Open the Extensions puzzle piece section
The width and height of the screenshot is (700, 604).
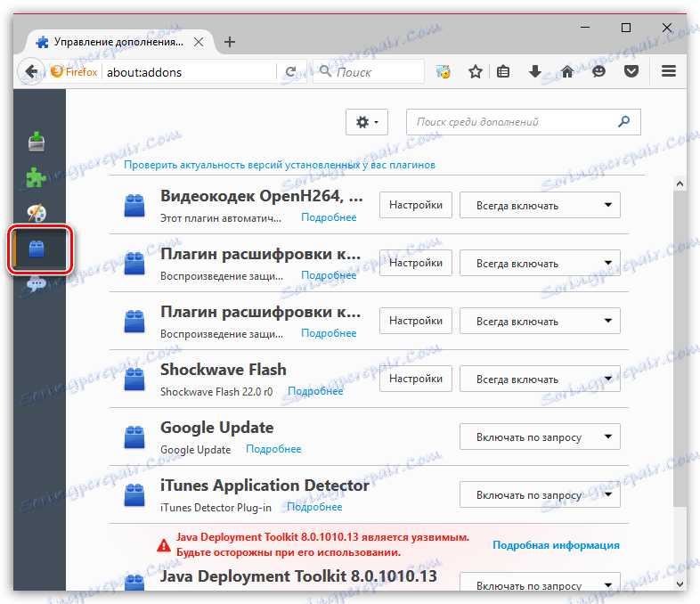[37, 177]
